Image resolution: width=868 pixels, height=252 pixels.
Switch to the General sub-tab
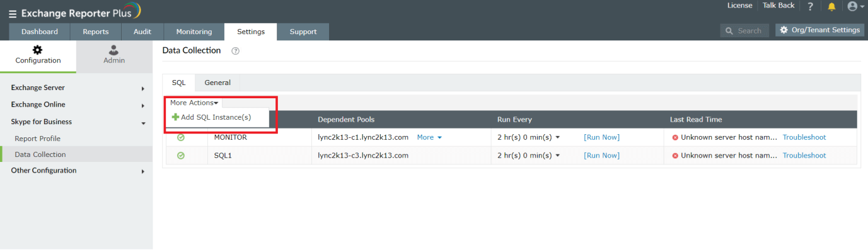pos(217,83)
